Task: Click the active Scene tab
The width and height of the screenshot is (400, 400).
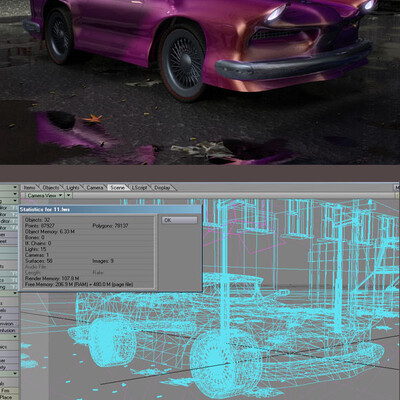Action: (117, 188)
